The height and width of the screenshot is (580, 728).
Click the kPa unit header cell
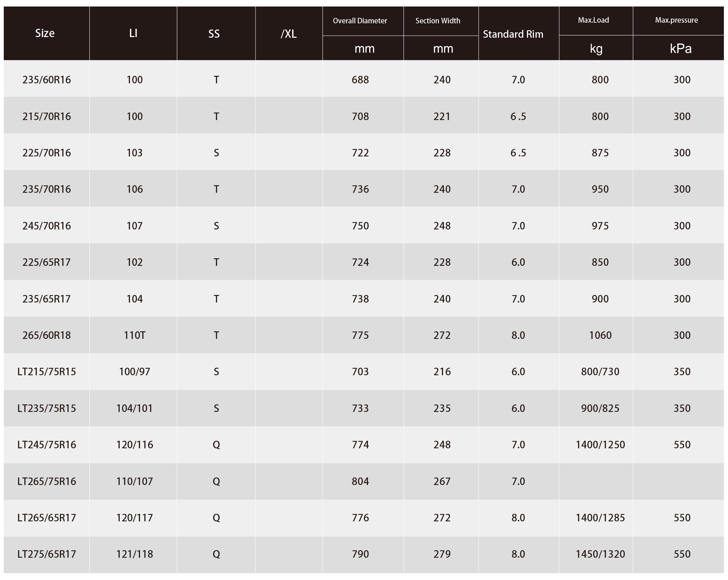pos(681,48)
